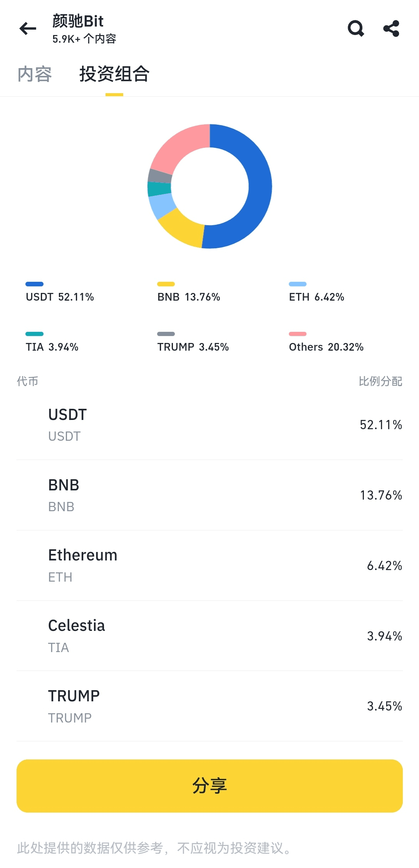The image size is (419, 868).
Task: Open the USDT token row
Action: [209, 425]
